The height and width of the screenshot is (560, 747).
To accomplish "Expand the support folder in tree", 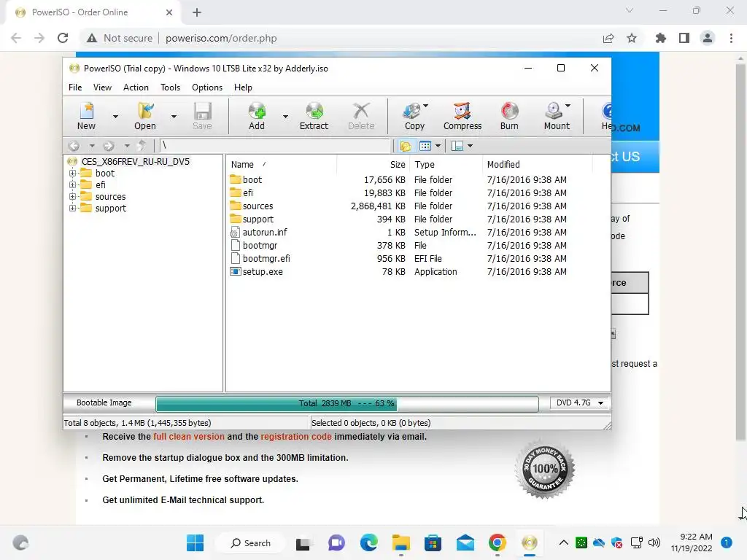I will [72, 208].
